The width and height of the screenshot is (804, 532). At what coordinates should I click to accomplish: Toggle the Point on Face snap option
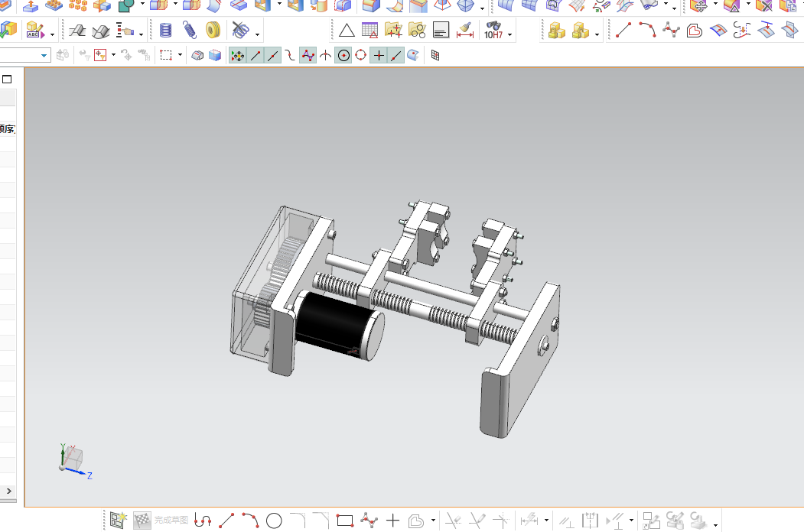(x=413, y=55)
